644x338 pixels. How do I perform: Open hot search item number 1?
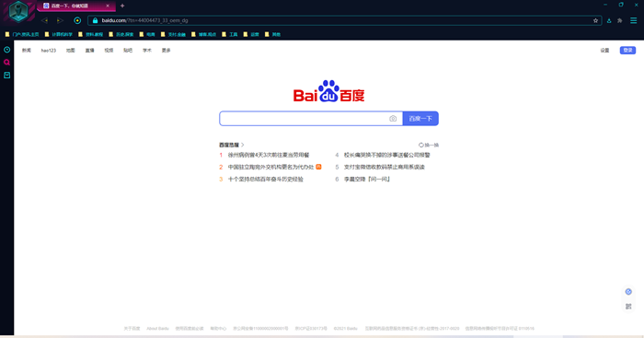click(269, 155)
